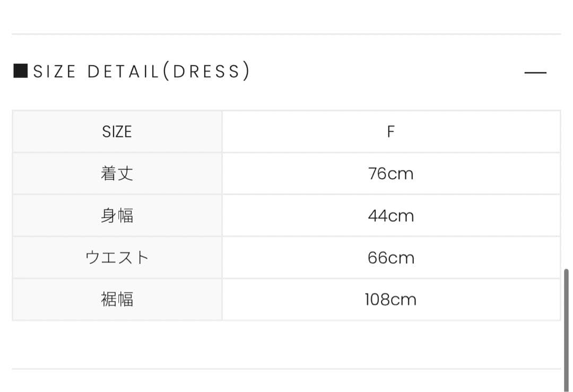Select the 44cm measurement value

(x=391, y=215)
